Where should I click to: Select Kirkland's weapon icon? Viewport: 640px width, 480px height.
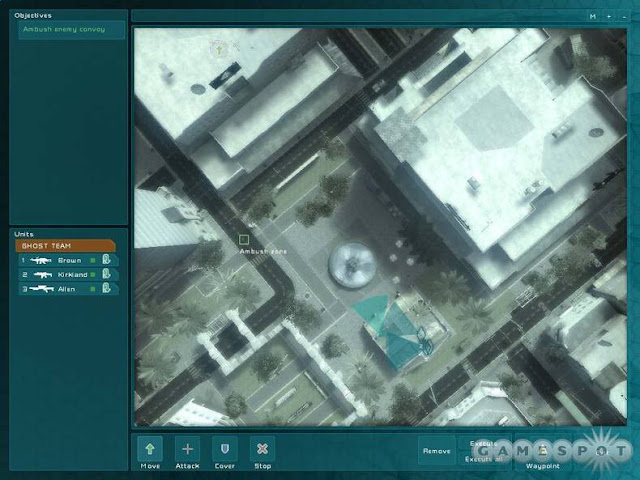(x=43, y=275)
